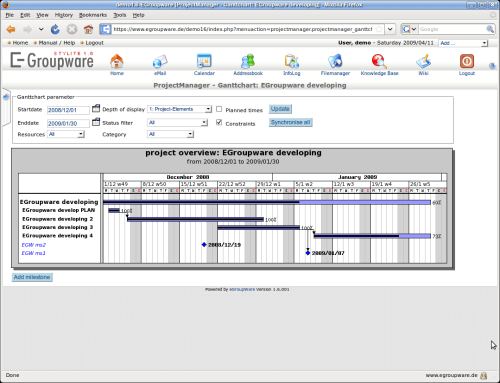500x383 pixels.
Task: Open the Depth of display dropdown
Action: (180, 109)
